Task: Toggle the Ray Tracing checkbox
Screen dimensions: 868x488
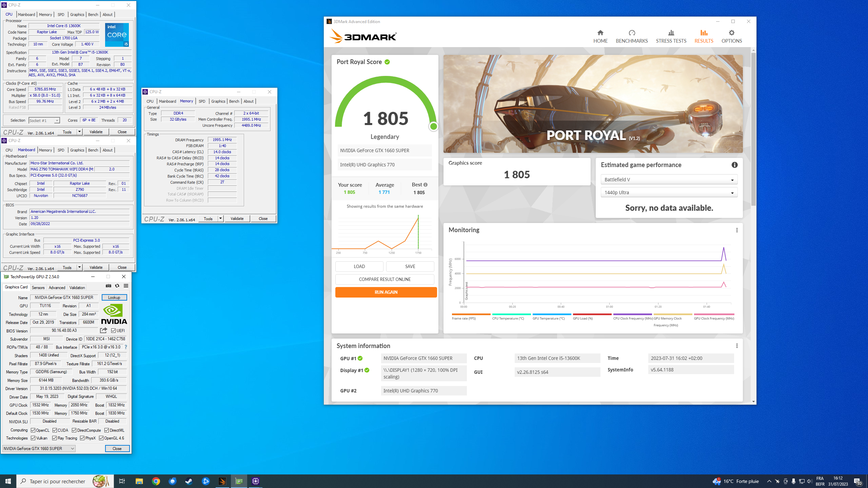Action: tap(55, 438)
